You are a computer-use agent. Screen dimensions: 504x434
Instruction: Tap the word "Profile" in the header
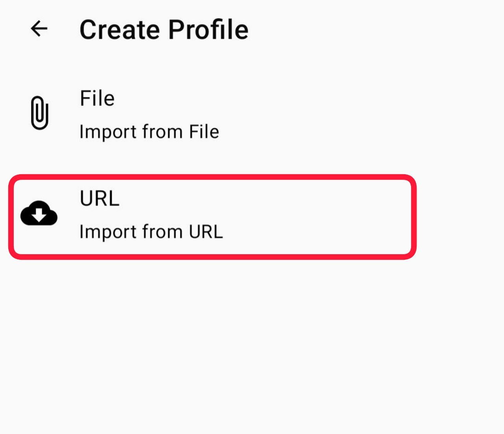point(209,30)
